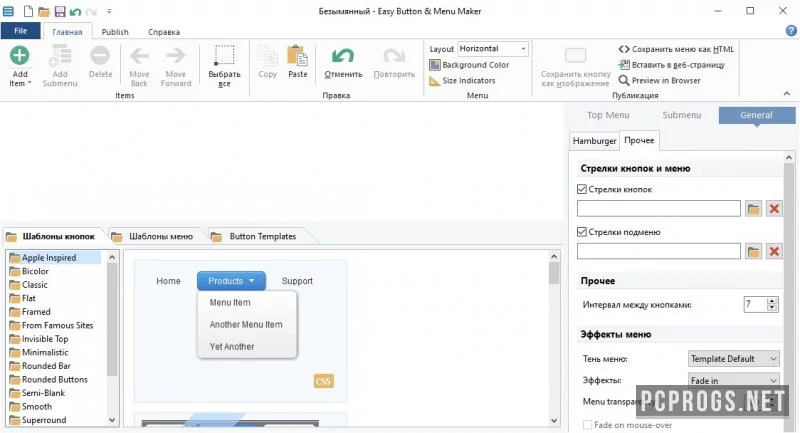This screenshot has width=800, height=433.
Task: Open the Шаблоны меню tab
Action: 155,237
